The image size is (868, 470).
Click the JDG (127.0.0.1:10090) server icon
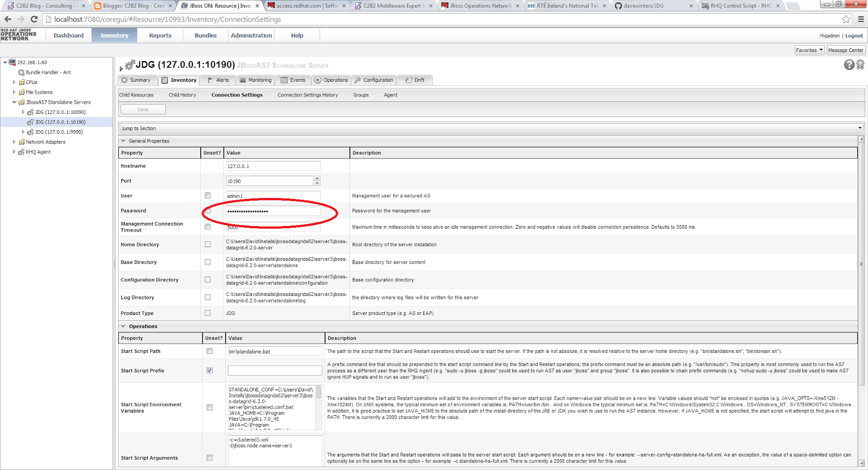coord(30,112)
